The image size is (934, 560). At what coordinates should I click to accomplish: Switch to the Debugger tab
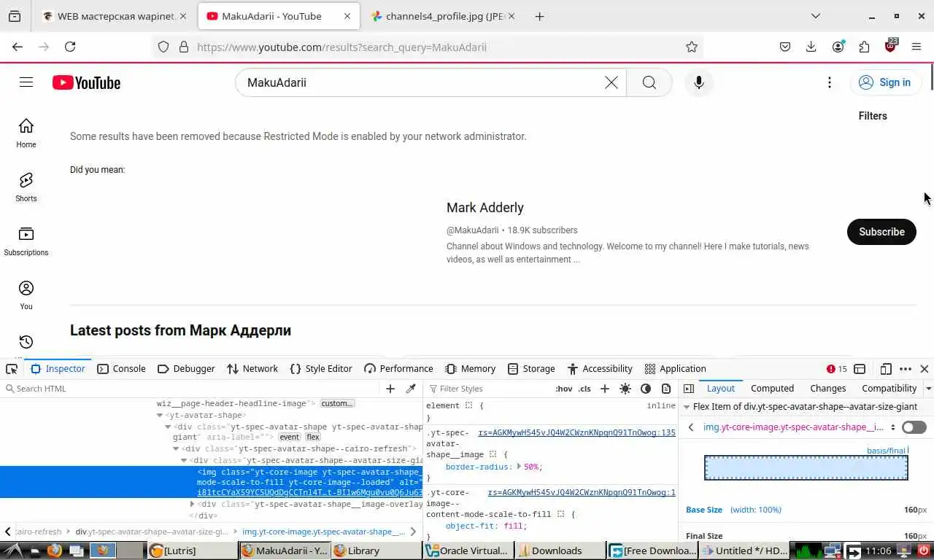[186, 369]
